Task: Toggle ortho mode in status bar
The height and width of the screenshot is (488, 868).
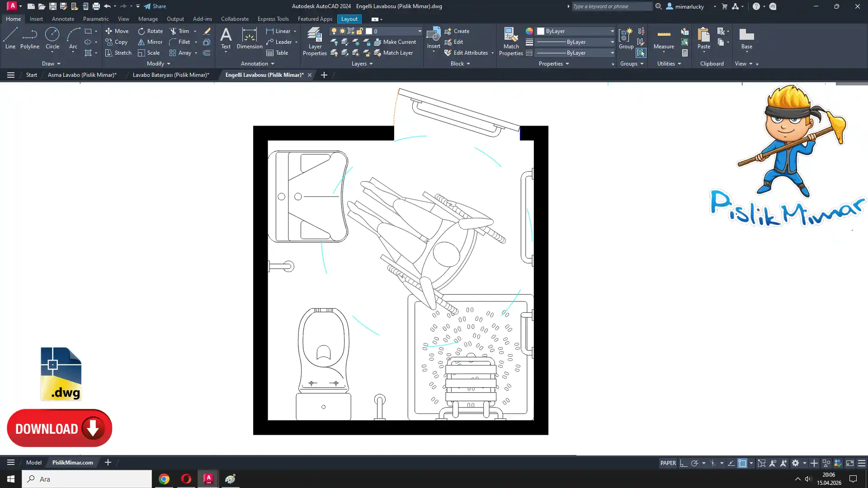Action: pyautogui.click(x=684, y=463)
